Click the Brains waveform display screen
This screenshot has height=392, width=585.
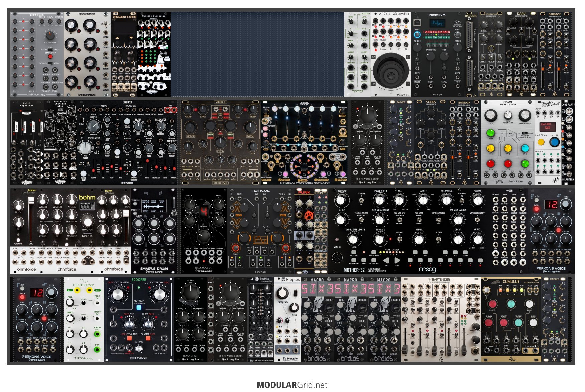tap(437, 23)
